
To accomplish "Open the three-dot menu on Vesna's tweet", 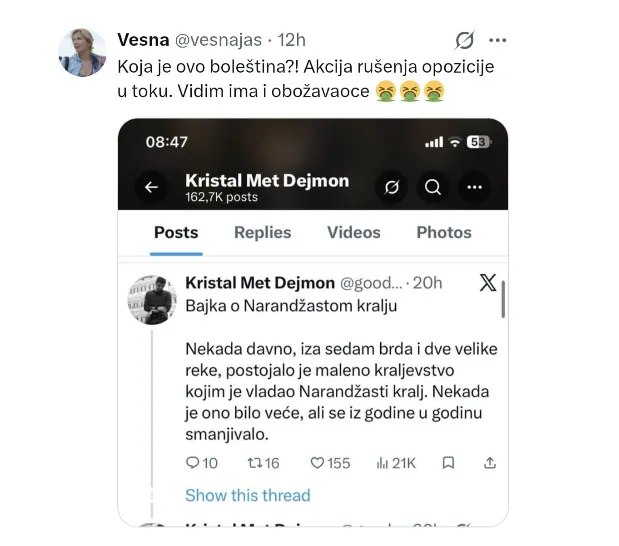I will (x=497, y=40).
